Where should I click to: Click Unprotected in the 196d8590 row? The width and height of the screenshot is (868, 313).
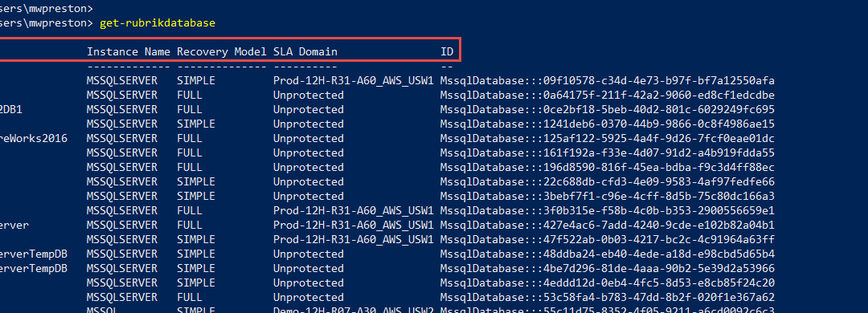(x=309, y=167)
